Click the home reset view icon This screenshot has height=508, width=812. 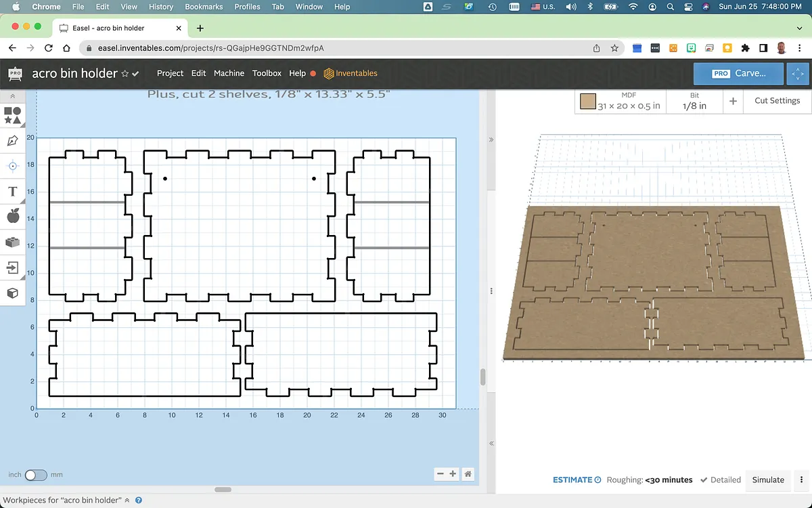(468, 474)
